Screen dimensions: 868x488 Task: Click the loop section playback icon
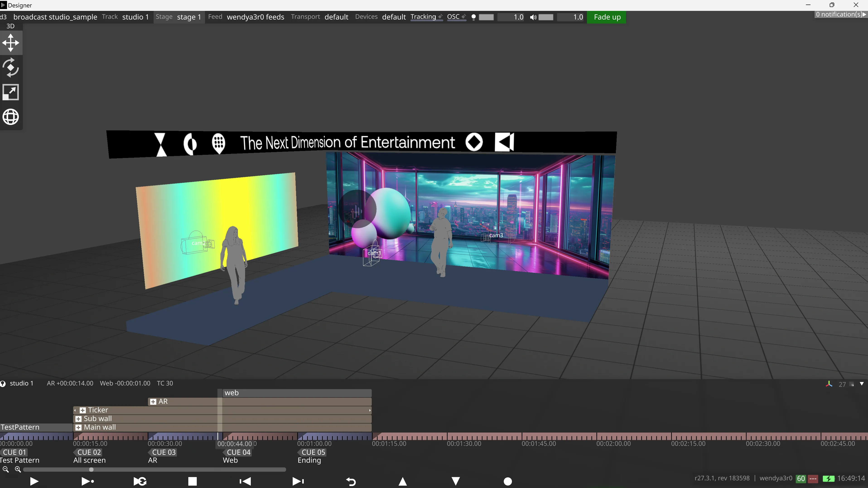[140, 482]
